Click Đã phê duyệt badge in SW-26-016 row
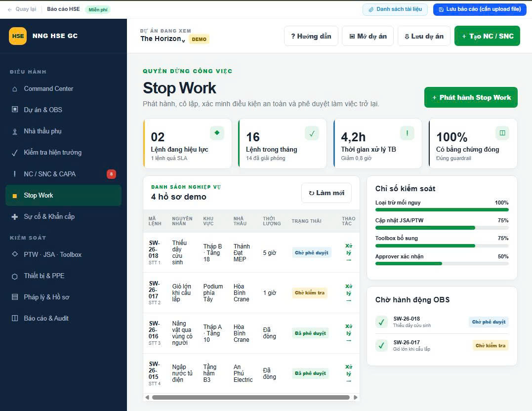Image resolution: width=532 pixels, height=411 pixels. coord(310,333)
